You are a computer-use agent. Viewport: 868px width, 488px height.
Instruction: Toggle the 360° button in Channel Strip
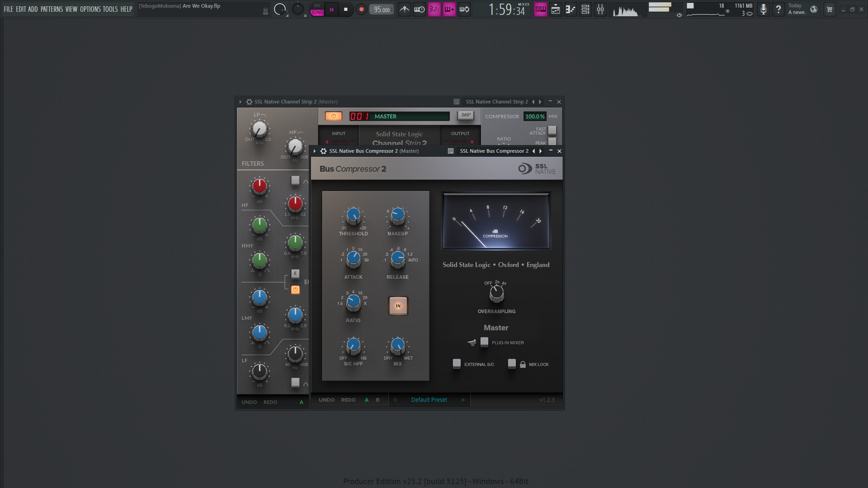pyautogui.click(x=466, y=115)
